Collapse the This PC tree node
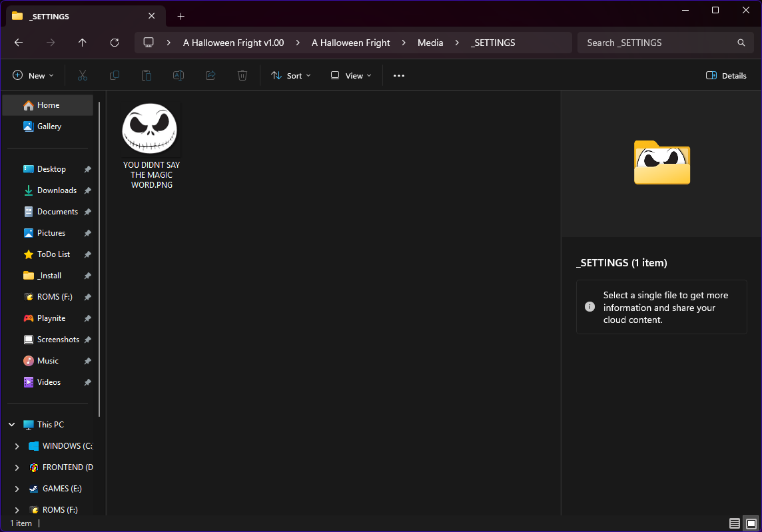Viewport: 762px width, 532px height. tap(12, 425)
